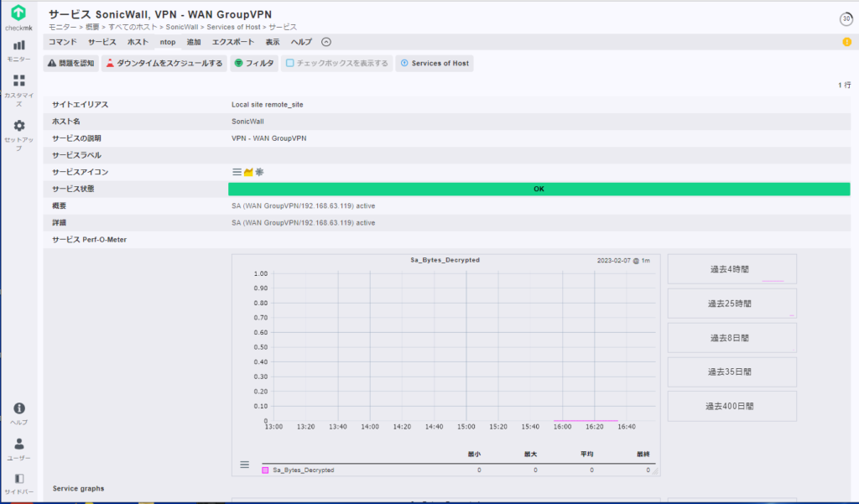Open the コマンド menu
Screen dimensions: 859x504
[62, 42]
